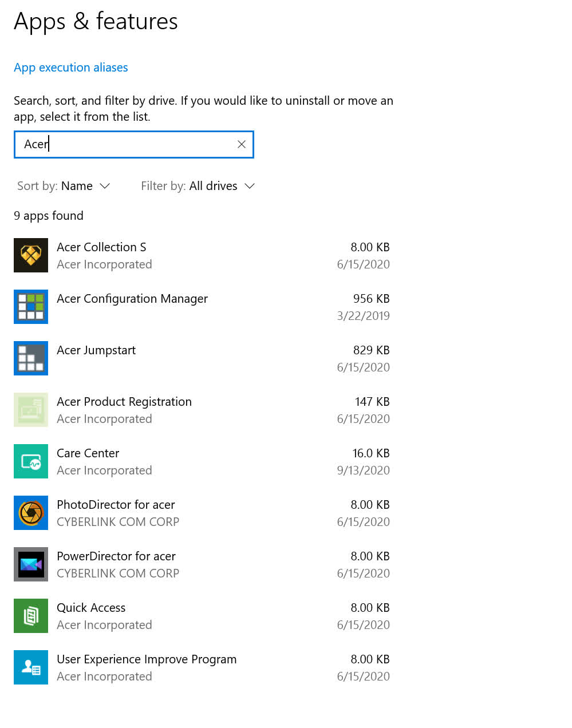The image size is (572, 728).
Task: Select the Care Center app name
Action: (88, 453)
